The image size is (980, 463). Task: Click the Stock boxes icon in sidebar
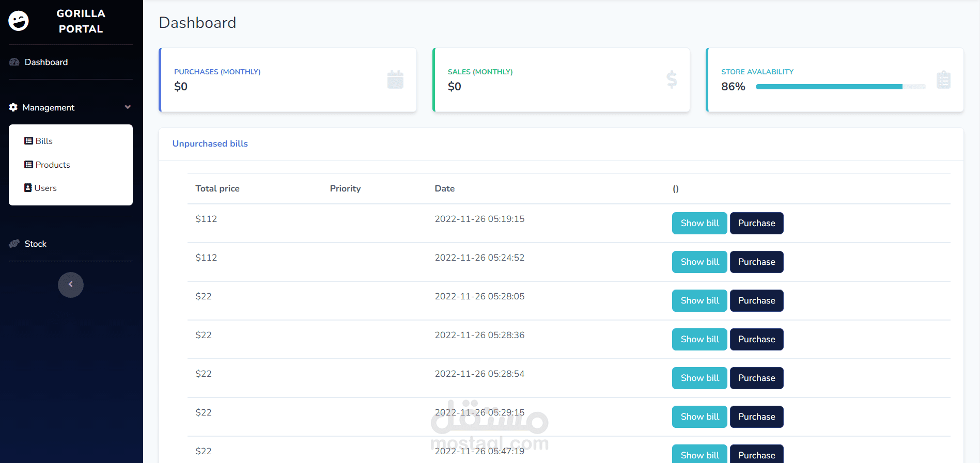tap(14, 244)
